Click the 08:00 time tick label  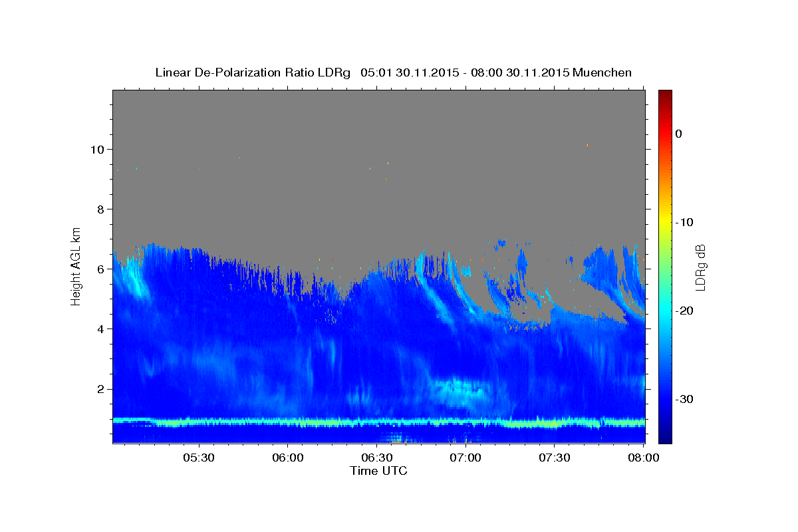tap(644, 458)
